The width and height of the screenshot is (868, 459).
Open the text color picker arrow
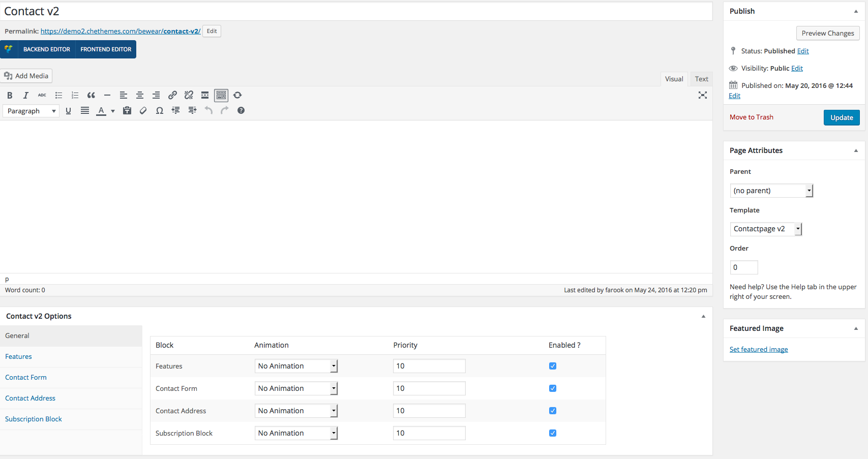coord(113,111)
